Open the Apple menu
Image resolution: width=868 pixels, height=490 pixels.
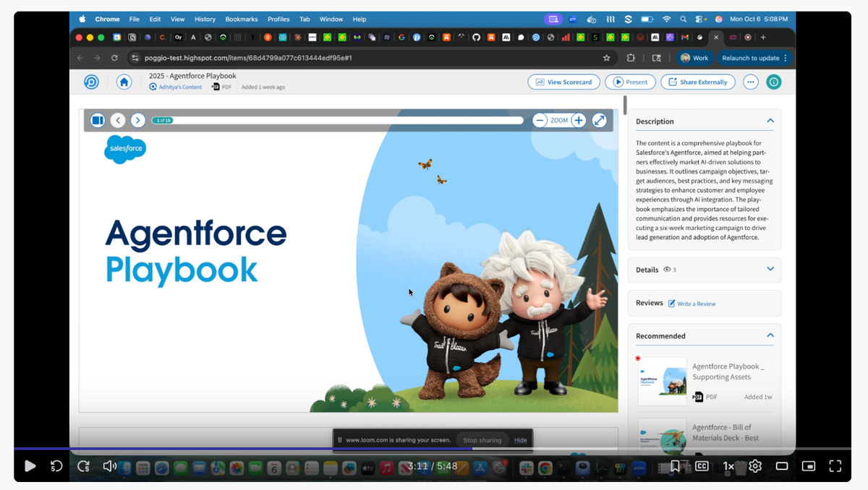pos(82,20)
